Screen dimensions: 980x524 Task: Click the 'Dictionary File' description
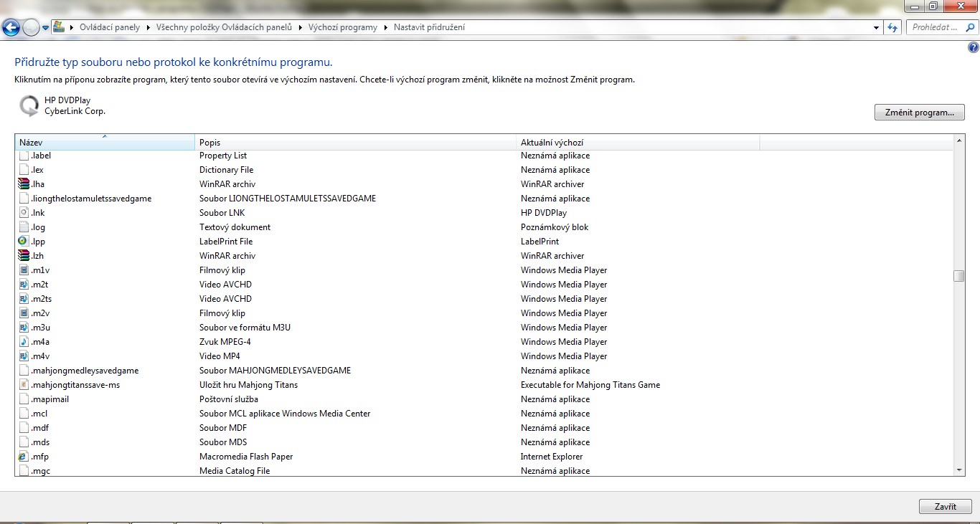(x=226, y=170)
